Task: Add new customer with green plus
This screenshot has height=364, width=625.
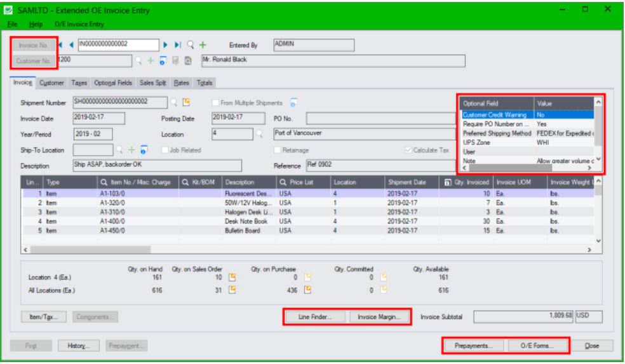Action: pyautogui.click(x=151, y=60)
